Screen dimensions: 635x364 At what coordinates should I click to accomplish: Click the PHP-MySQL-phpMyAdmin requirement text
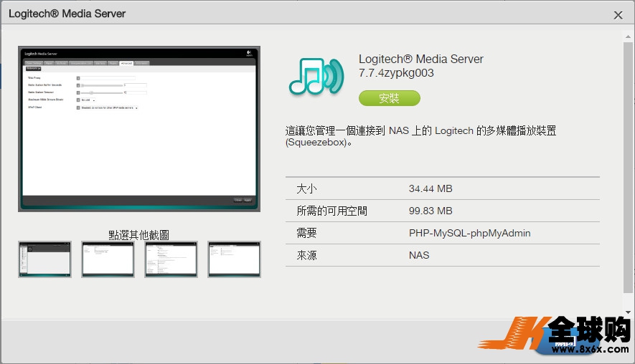pos(469,233)
